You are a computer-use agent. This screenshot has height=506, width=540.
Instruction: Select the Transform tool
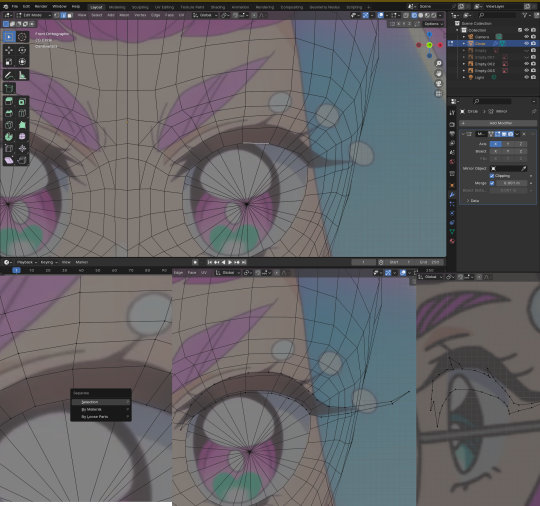22,62
